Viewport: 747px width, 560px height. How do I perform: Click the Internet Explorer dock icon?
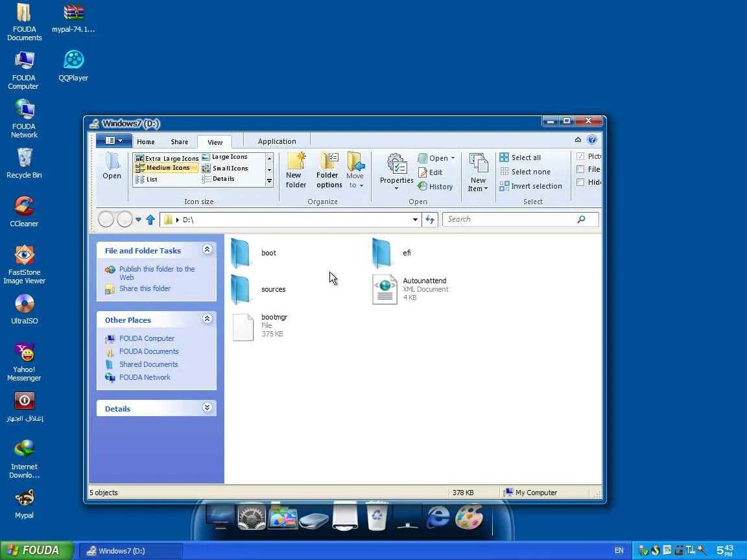438,517
